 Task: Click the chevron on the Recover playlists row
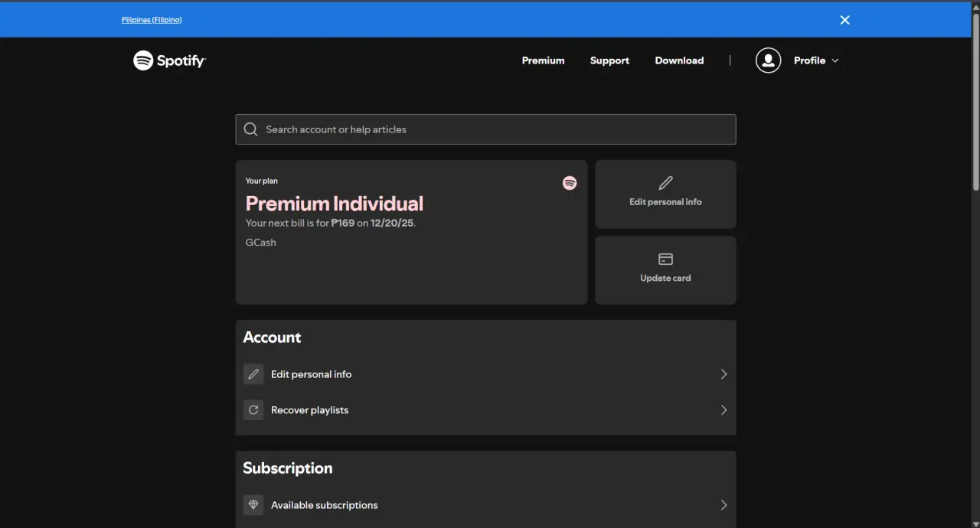(724, 410)
